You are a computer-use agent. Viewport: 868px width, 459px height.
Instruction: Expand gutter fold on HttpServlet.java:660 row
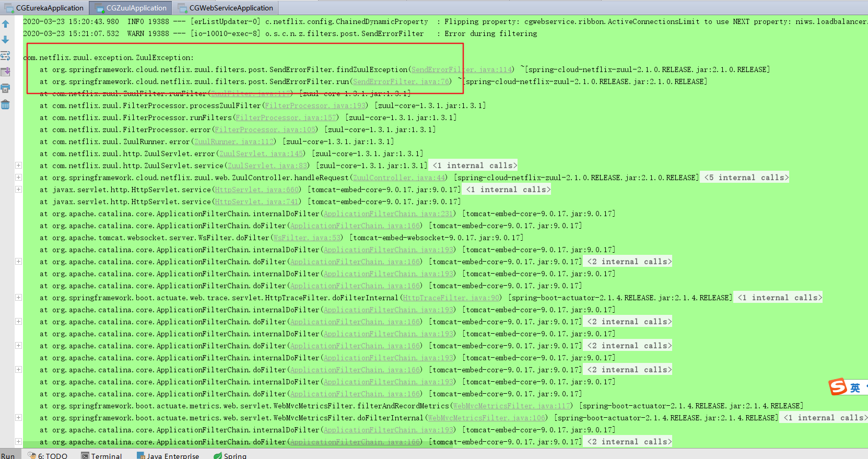pos(18,190)
